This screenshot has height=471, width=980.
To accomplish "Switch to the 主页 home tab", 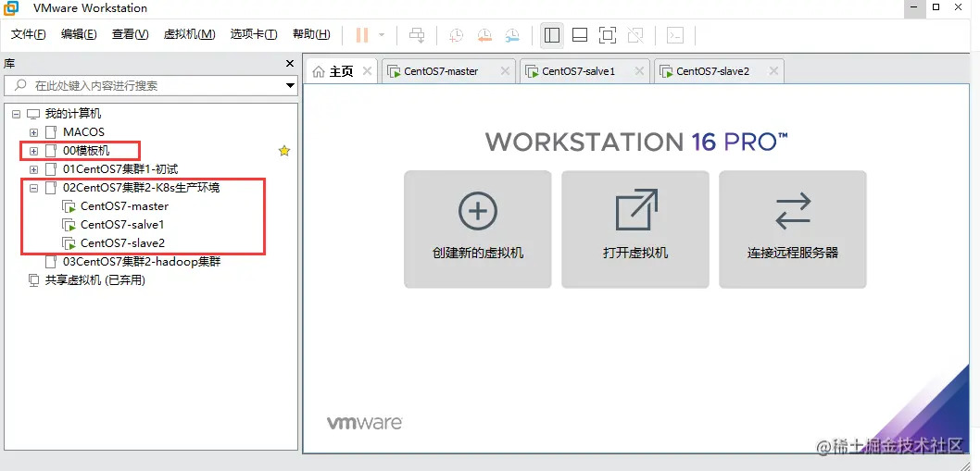I will tap(341, 71).
